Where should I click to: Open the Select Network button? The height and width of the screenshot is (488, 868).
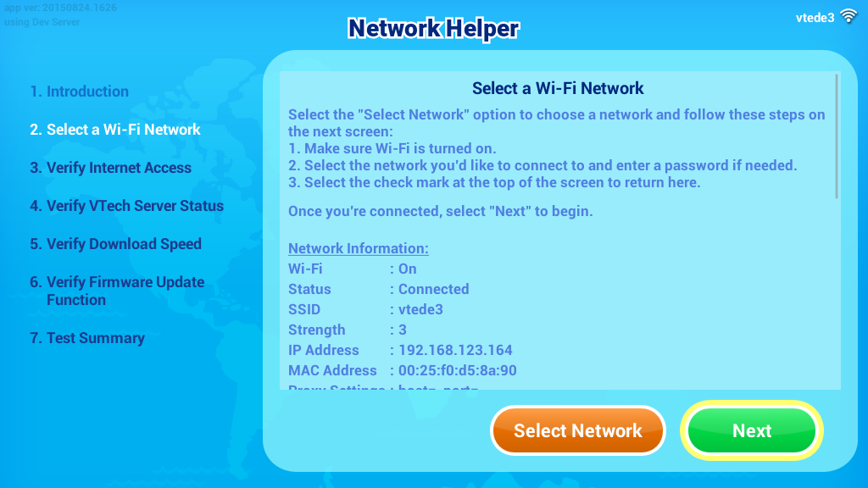pyautogui.click(x=577, y=430)
